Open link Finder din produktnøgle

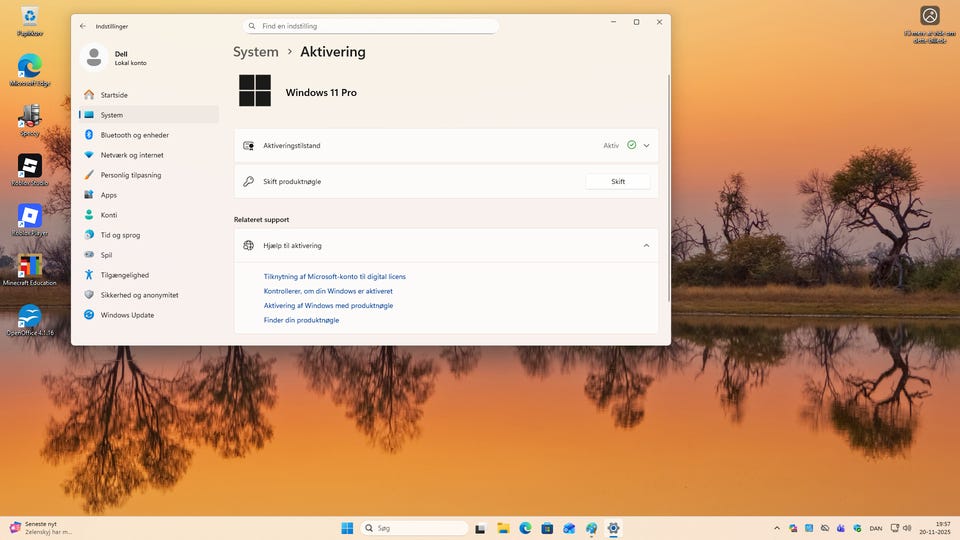tap(301, 320)
